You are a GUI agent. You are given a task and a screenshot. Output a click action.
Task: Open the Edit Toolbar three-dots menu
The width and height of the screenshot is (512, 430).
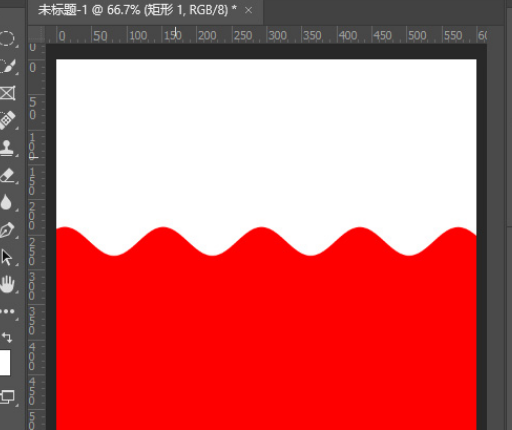[7, 311]
